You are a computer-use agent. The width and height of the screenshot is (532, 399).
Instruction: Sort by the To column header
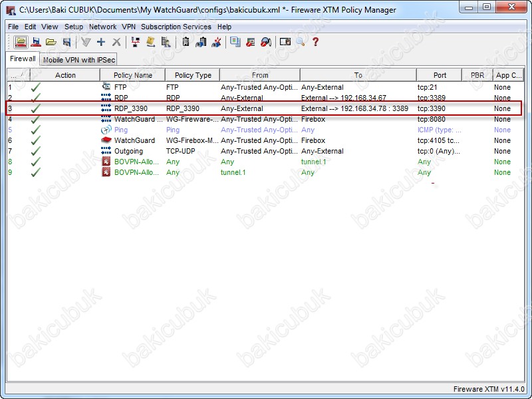[358, 75]
